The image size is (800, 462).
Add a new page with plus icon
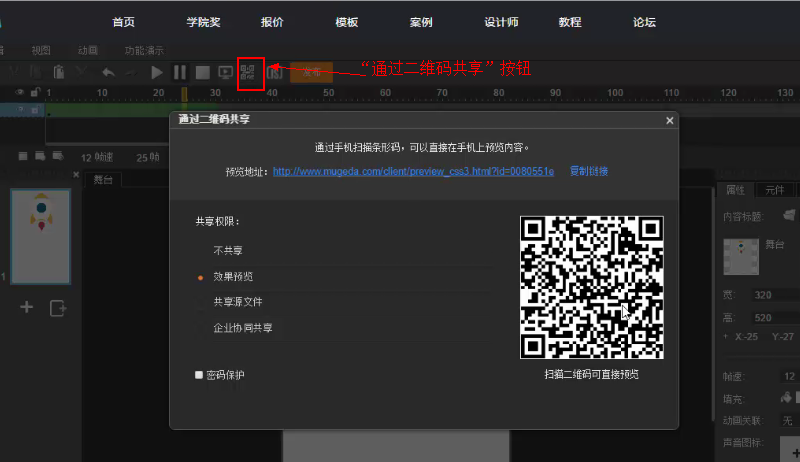[27, 307]
